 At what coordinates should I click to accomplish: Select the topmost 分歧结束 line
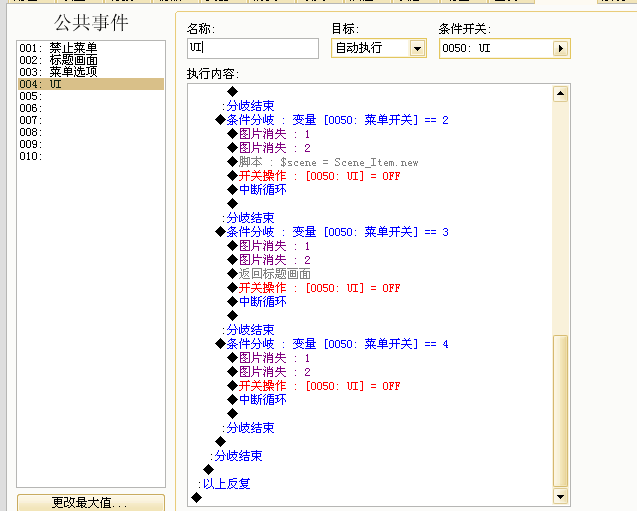tap(248, 106)
